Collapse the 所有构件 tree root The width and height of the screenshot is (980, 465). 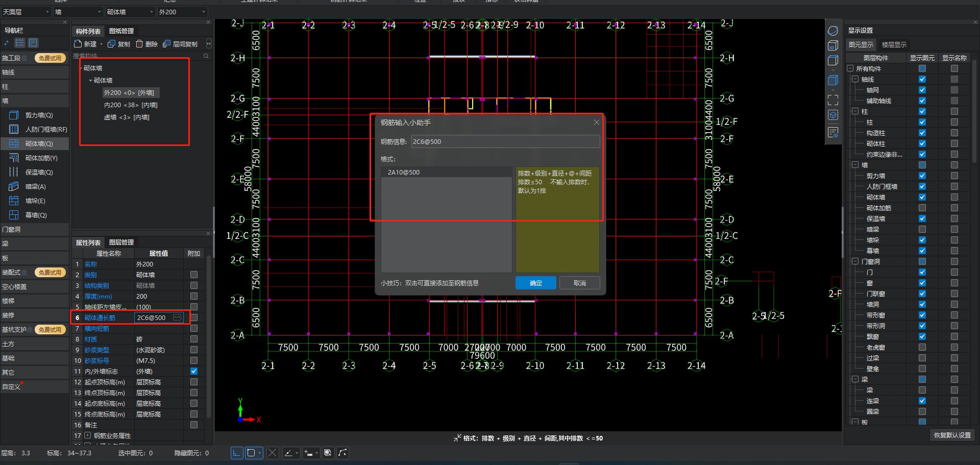(x=850, y=68)
